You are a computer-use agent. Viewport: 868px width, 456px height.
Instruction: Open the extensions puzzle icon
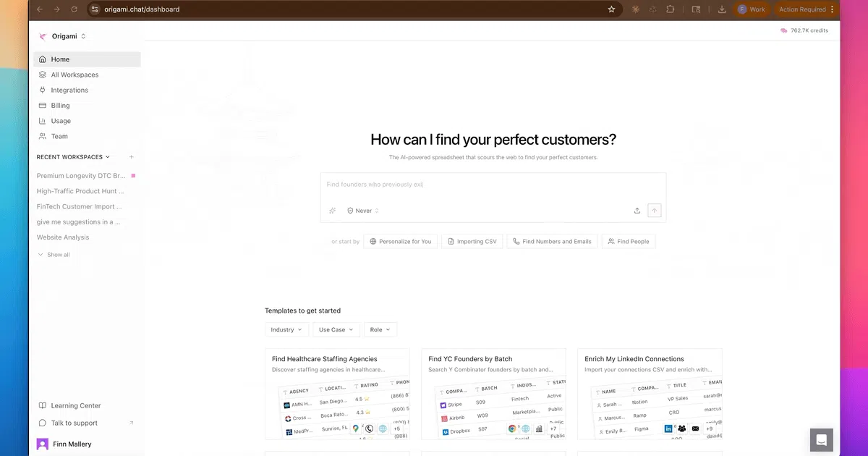(670, 9)
